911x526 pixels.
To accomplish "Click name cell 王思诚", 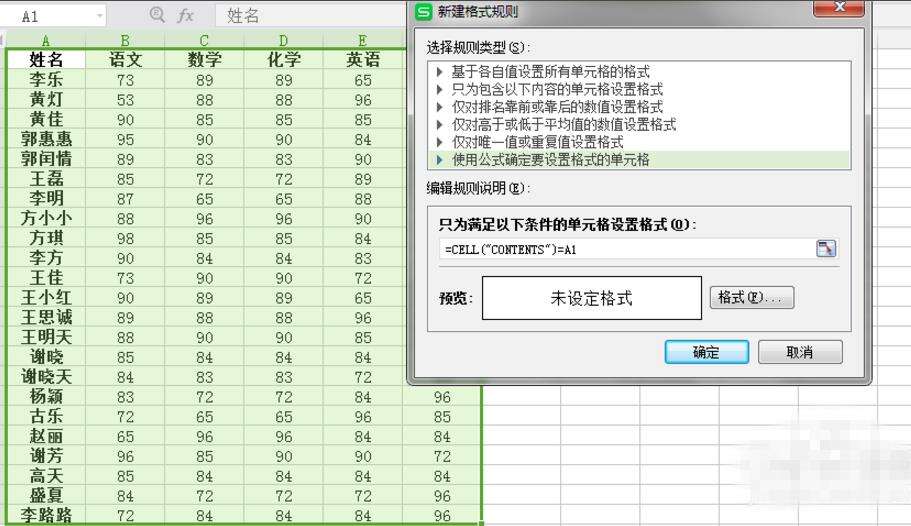I will (46, 317).
